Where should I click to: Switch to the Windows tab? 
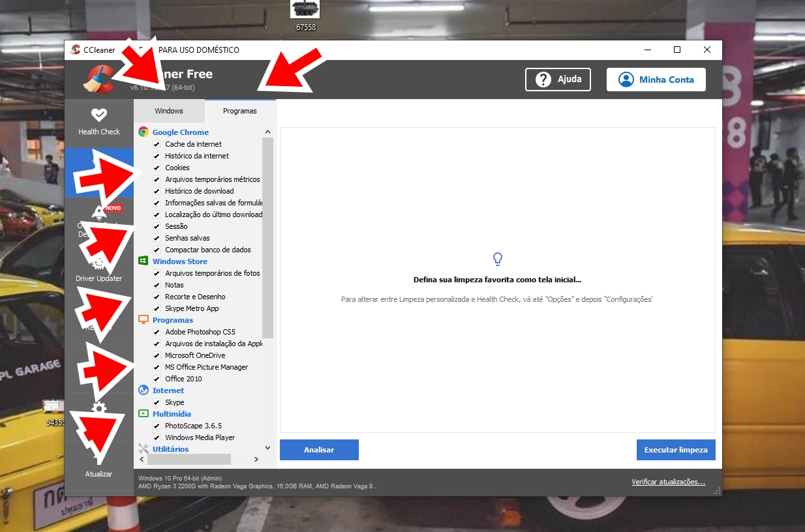click(169, 111)
